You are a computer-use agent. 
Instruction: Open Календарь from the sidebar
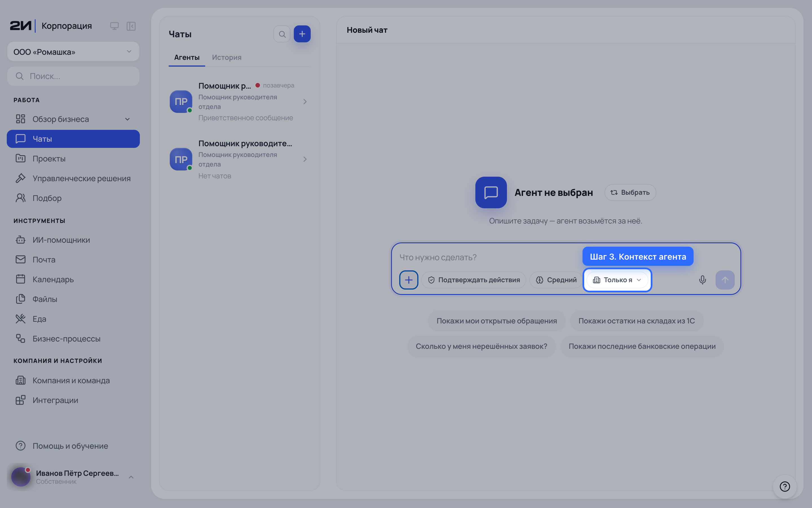click(73, 279)
